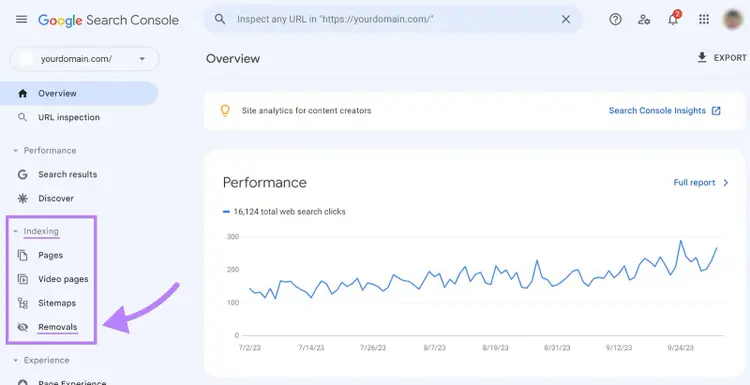Open the Google apps grid
The height and width of the screenshot is (385, 750).
coord(704,19)
